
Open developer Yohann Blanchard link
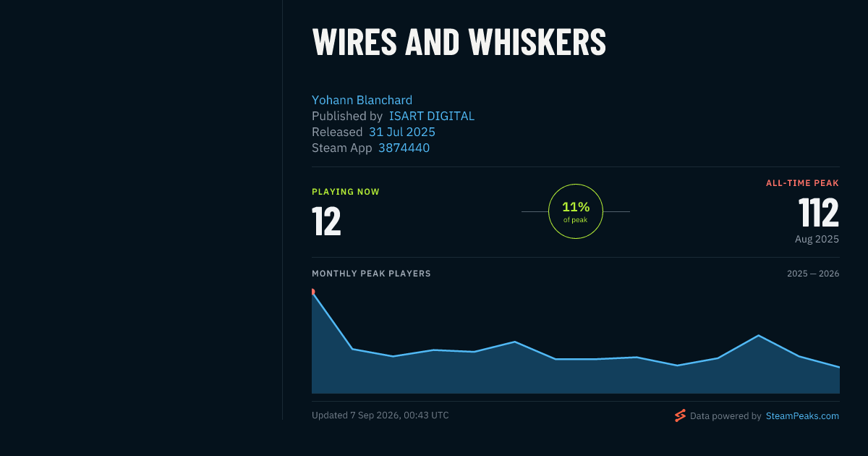(x=362, y=100)
